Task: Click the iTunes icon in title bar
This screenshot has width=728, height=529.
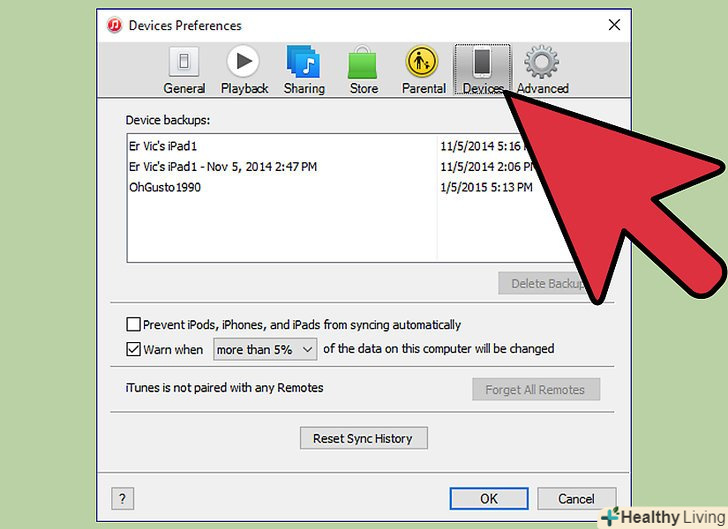Action: pyautogui.click(x=114, y=25)
